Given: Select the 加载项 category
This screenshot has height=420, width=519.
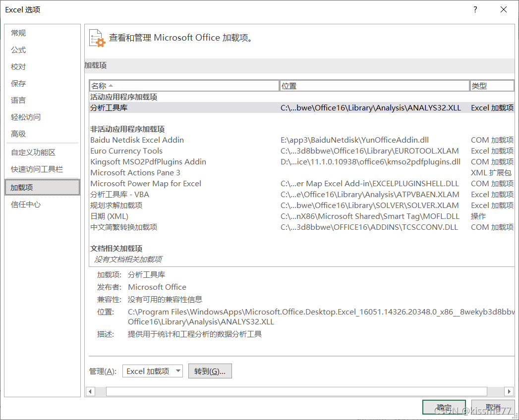Looking at the screenshot, I should [42, 188].
